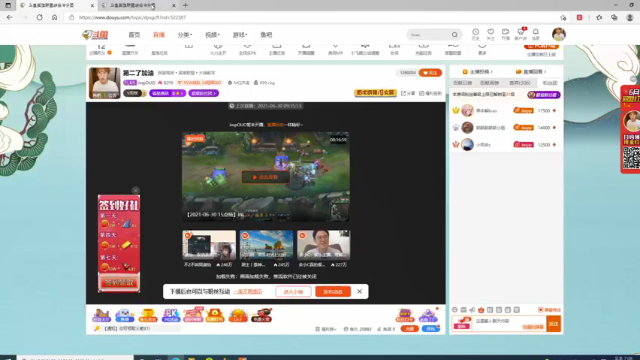The width and height of the screenshot is (640, 360).
Task: Click the streamer avatar thumbnail
Action: tap(104, 83)
